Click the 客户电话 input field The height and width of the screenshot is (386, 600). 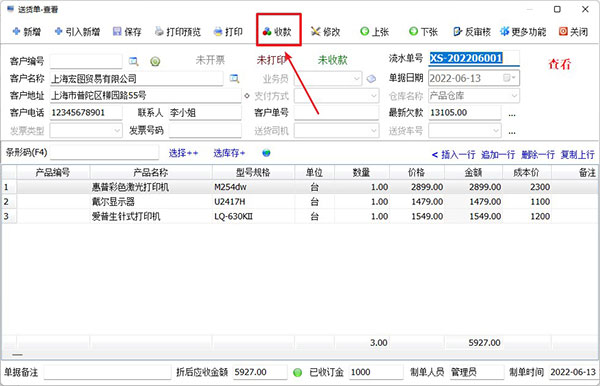[86, 113]
